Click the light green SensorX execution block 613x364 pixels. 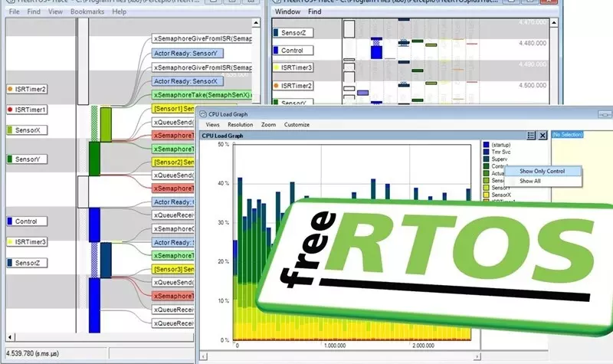(x=106, y=125)
